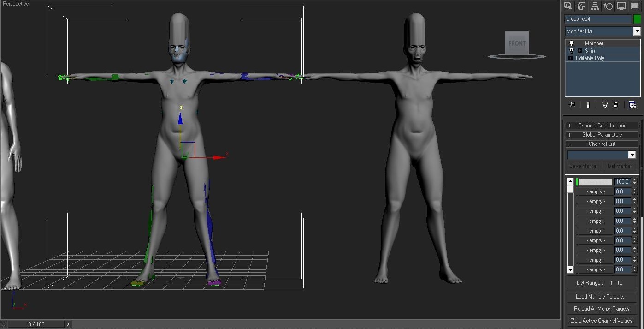The width and height of the screenshot is (644, 329).
Task: Click spinner beside 100.0 channel value
Action: 634,182
